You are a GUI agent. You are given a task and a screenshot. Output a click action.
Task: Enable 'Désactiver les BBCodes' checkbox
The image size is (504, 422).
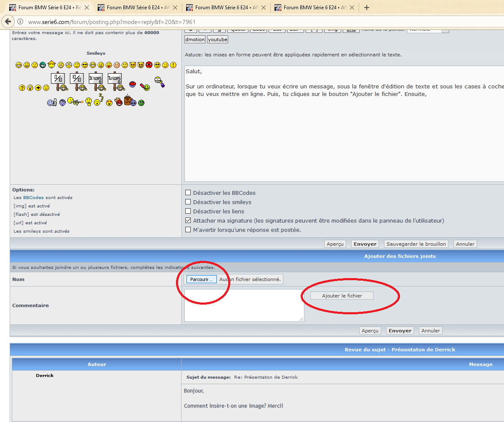pyautogui.click(x=188, y=193)
